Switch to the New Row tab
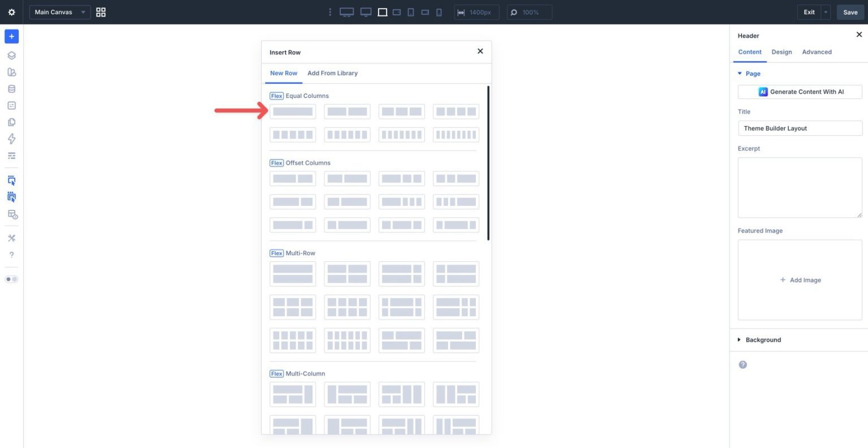The height and width of the screenshot is (448, 868). tap(284, 73)
